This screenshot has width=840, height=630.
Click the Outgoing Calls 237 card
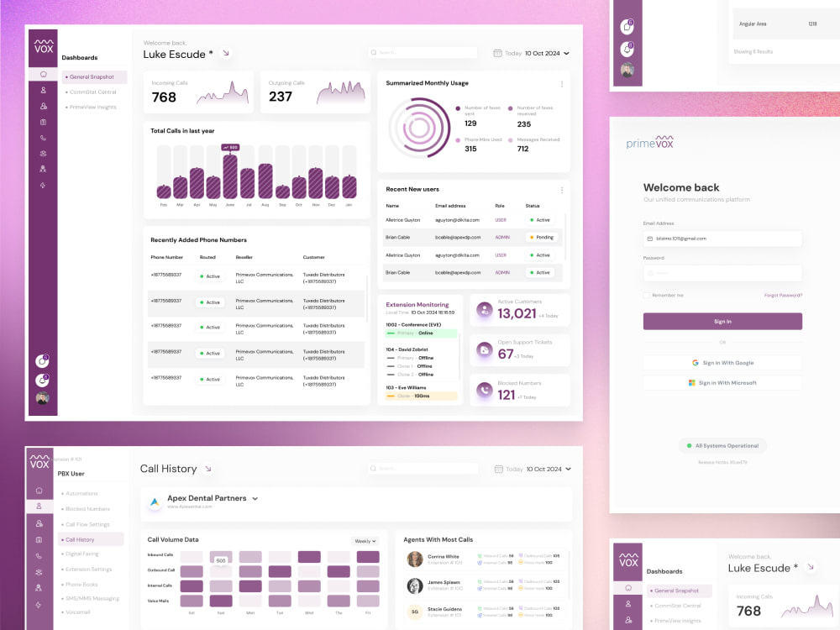pyautogui.click(x=315, y=92)
